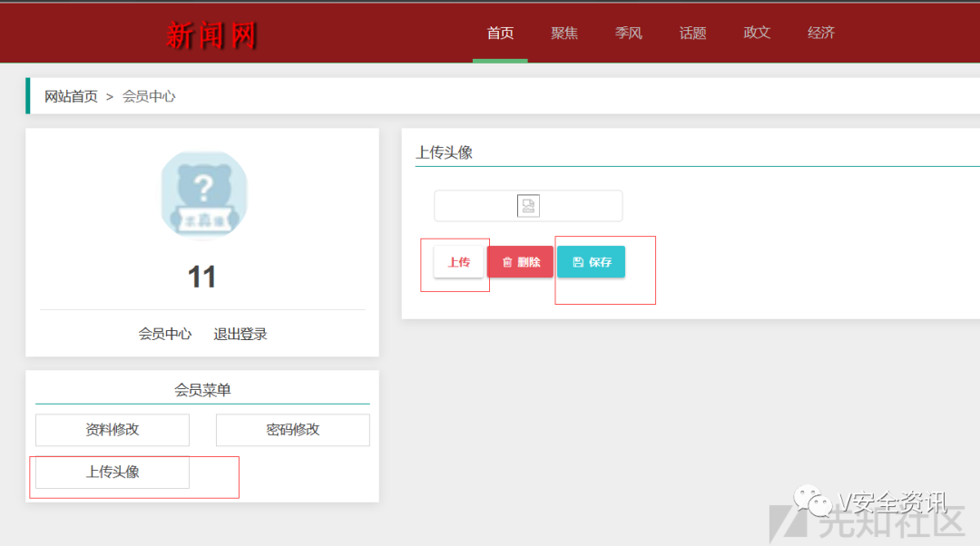The height and width of the screenshot is (546, 980).
Task: Click the broken image preview icon
Action: (x=528, y=206)
